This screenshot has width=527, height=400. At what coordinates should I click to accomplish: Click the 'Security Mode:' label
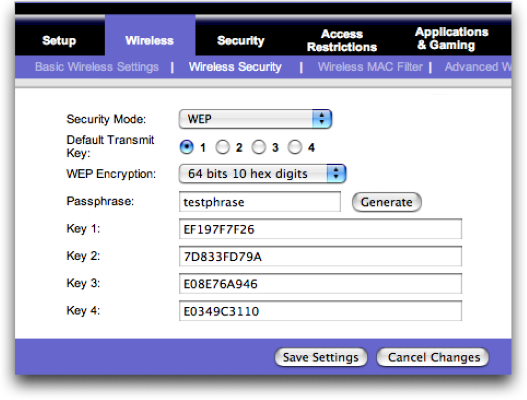(x=106, y=119)
